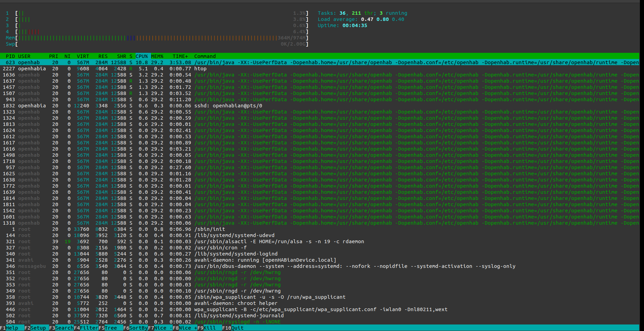Sort by MEM% column header

coord(157,56)
